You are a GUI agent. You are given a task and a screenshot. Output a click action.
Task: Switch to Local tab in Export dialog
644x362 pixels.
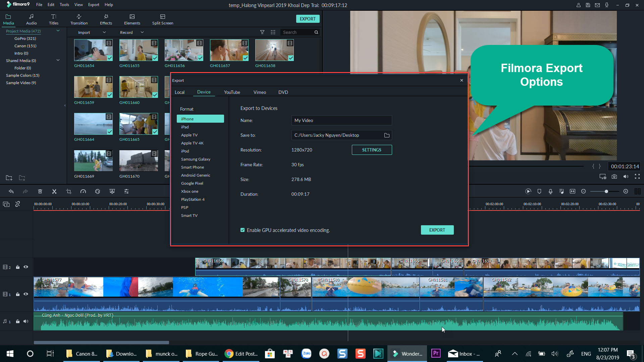[x=179, y=92]
